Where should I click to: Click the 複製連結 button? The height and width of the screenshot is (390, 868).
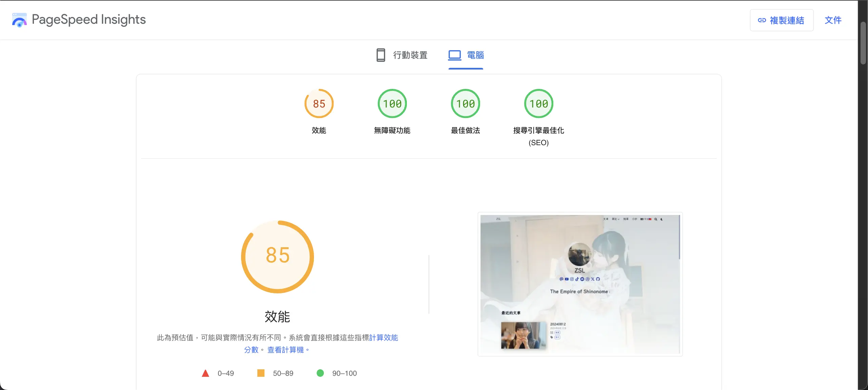(782, 20)
